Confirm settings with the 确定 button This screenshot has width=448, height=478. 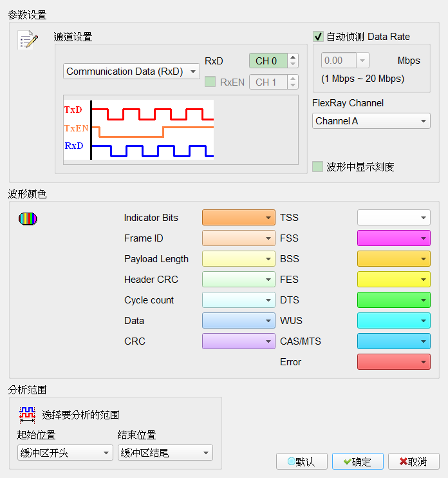pos(358,461)
